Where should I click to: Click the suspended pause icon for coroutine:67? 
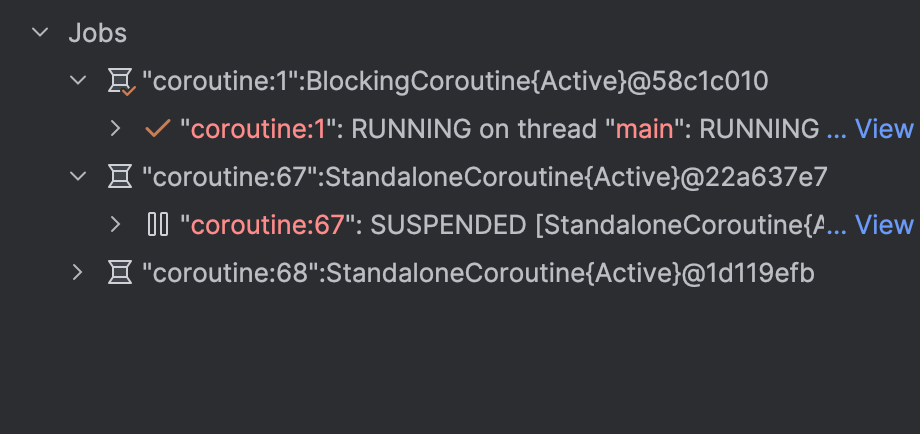point(157,225)
